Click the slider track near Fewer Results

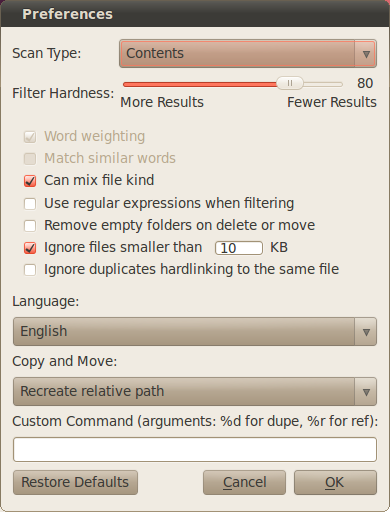[x=323, y=84]
